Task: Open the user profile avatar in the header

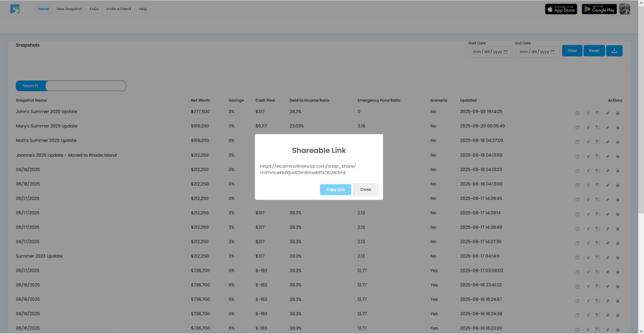Action: (625, 9)
